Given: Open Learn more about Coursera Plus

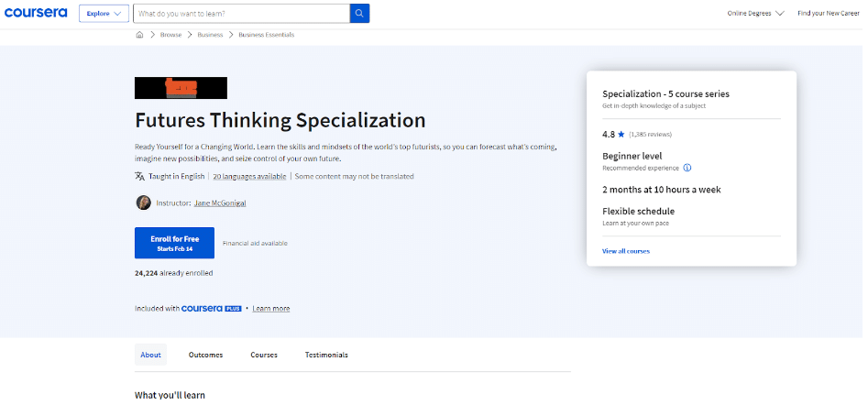Looking at the screenshot, I should (271, 309).
